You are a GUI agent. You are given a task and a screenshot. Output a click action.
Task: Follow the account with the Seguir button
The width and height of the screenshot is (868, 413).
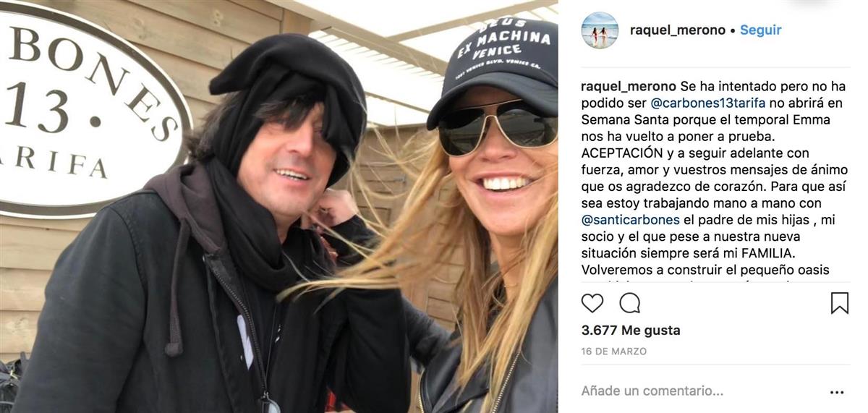pos(760,30)
